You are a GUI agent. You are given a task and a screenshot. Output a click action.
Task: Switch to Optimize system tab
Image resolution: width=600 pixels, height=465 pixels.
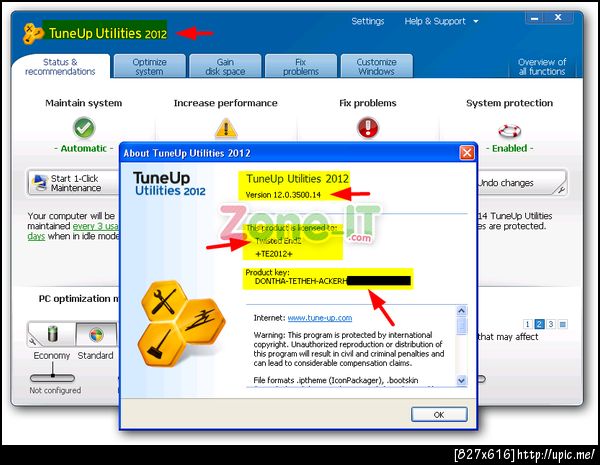[x=149, y=67]
